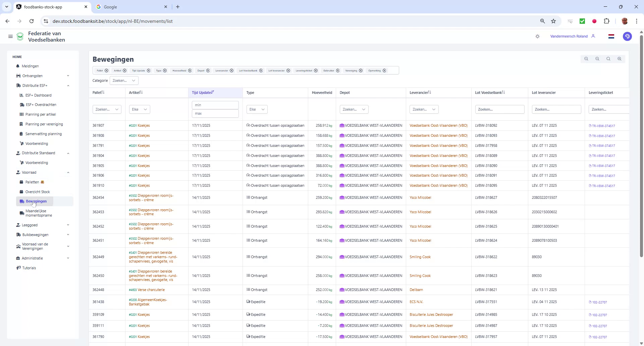
Task: Collapse the Voorraad sidebar section
Action: [68, 172]
